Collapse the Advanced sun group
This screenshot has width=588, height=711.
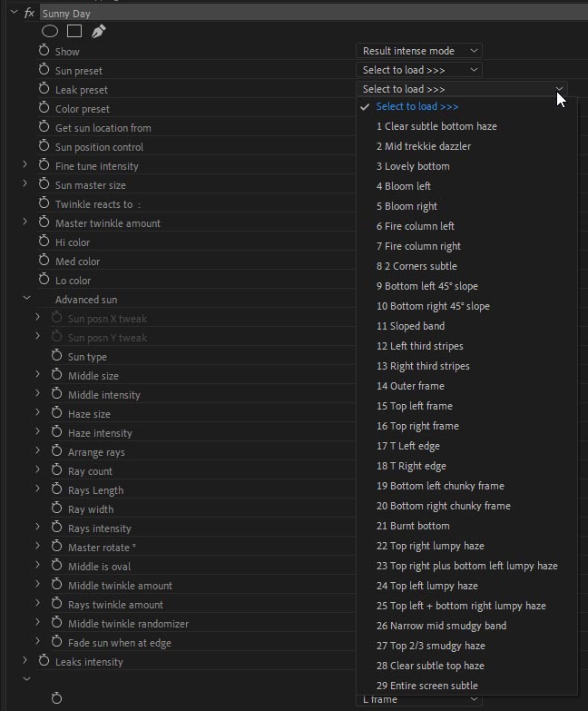(25, 299)
